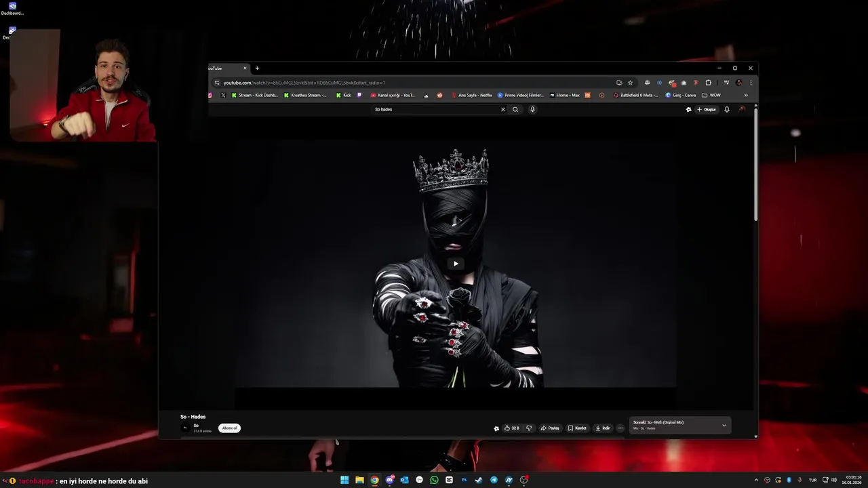868x488 pixels.
Task: Play the So - Hades video
Action: tap(456, 264)
